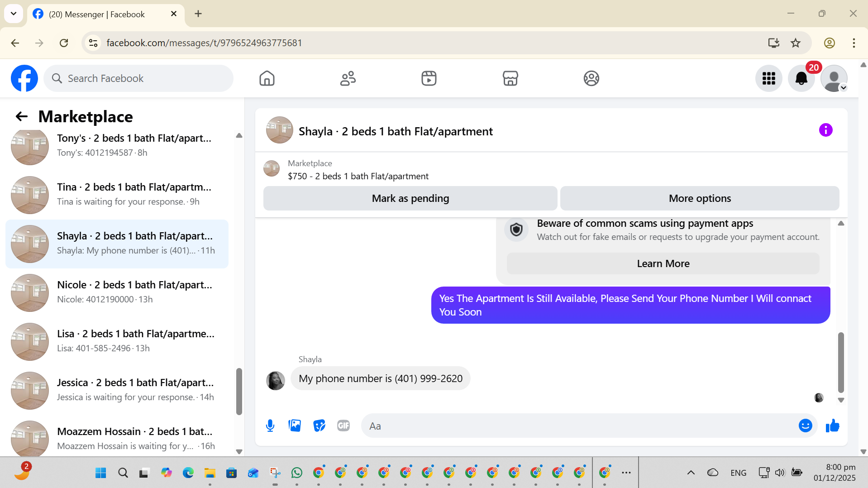Screen dimensions: 868x488
Task: Open WhatsApp from the taskbar
Action: (x=297, y=473)
